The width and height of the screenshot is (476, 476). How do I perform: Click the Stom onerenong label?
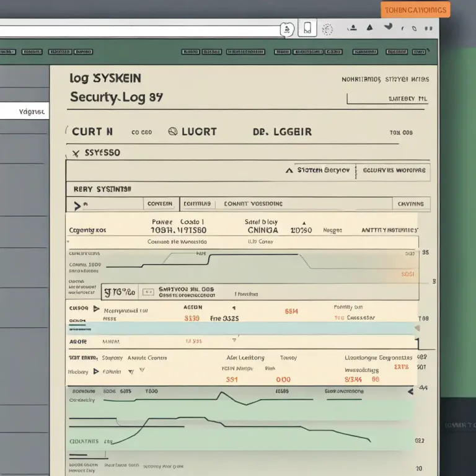[344, 391]
